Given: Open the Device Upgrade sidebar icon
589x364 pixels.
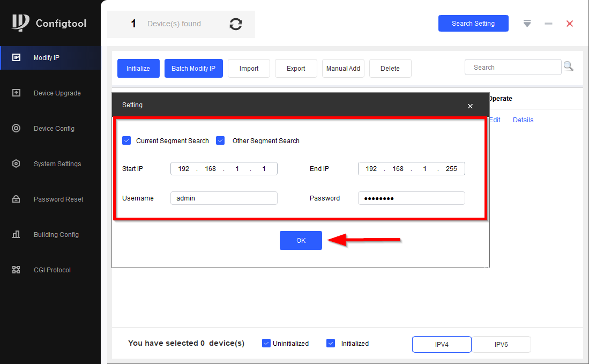Looking at the screenshot, I should (x=16, y=93).
